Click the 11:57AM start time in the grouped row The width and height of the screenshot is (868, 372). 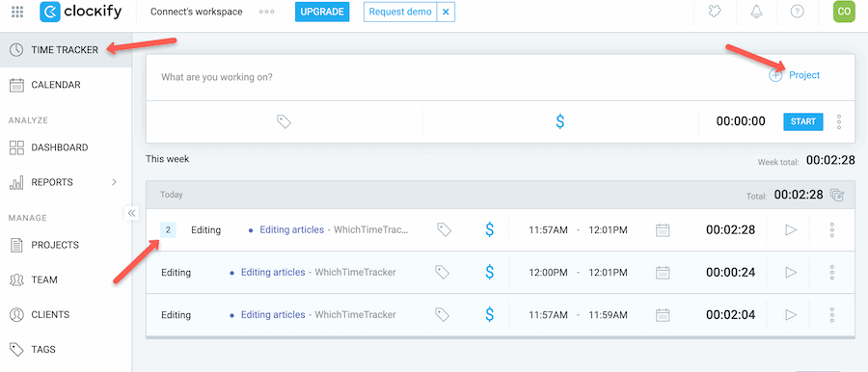click(548, 229)
